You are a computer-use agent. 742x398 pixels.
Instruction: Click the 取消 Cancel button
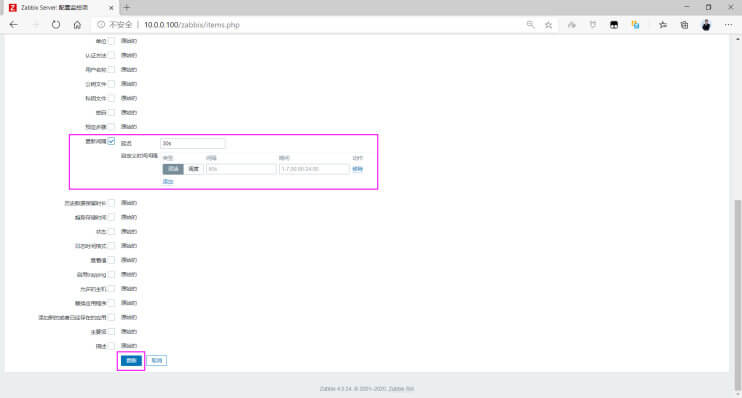click(157, 361)
